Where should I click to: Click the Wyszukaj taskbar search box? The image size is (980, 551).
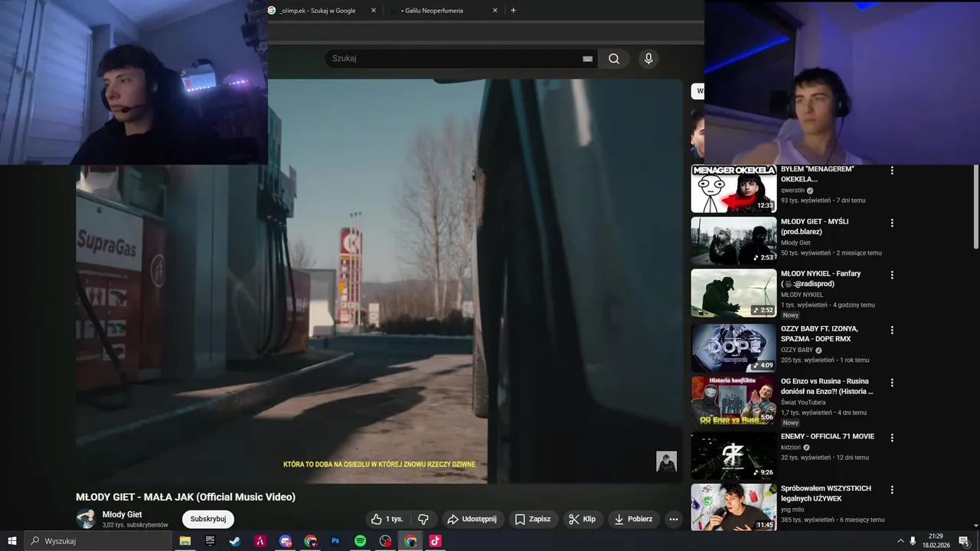[x=98, y=541]
